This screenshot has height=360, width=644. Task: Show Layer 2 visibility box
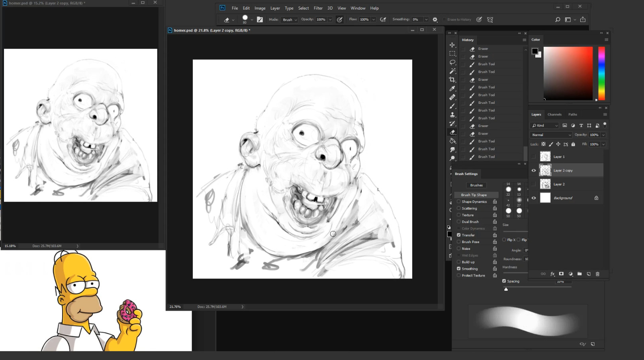(x=534, y=184)
